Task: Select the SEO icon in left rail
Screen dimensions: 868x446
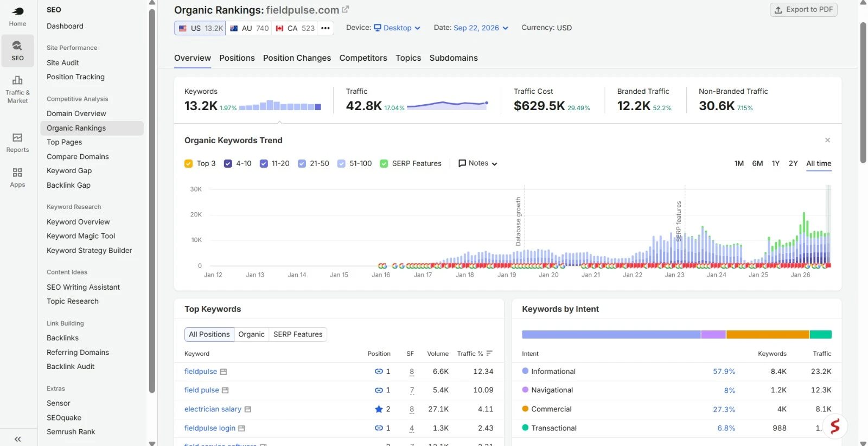Action: tap(17, 50)
